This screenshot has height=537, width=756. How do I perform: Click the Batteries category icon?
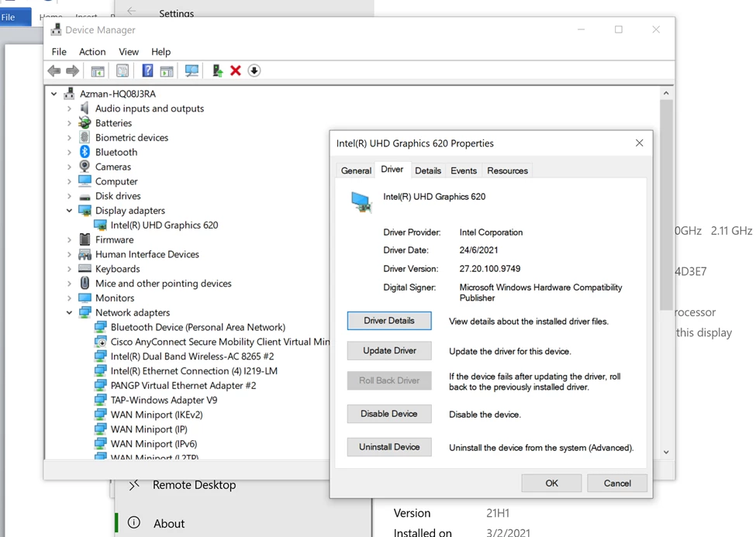85,122
